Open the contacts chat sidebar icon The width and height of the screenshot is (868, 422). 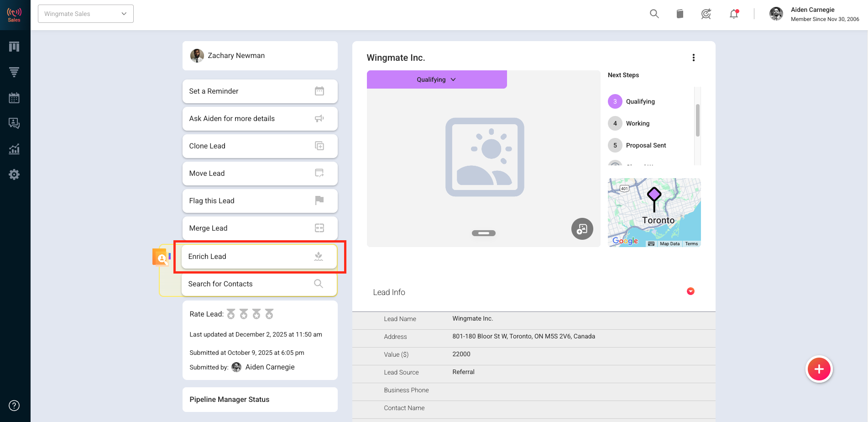(x=14, y=123)
